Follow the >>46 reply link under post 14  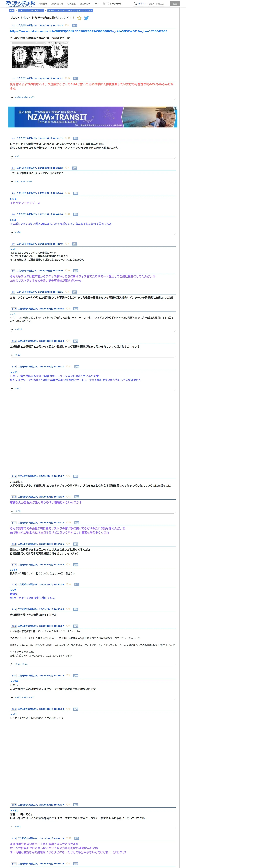[17, 511]
